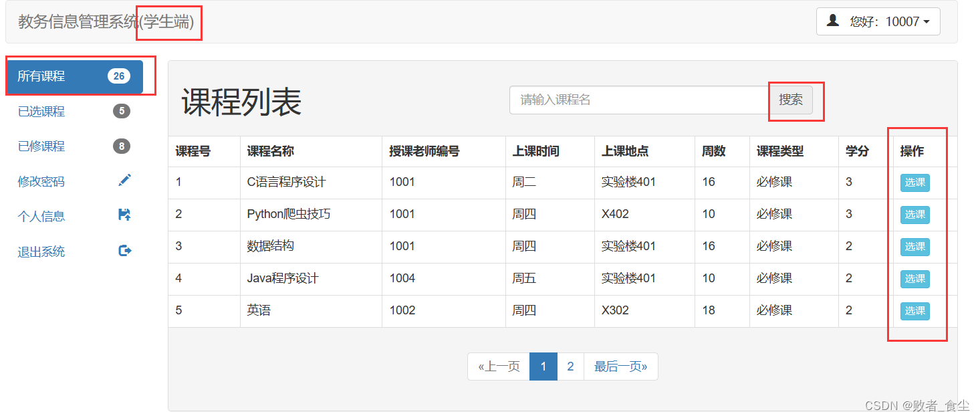Click the 5 badge on 已选课程
The image size is (980, 418).
pos(121,111)
